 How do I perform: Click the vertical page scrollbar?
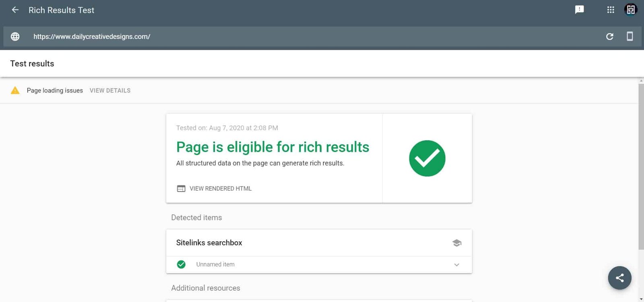pyautogui.click(x=641, y=167)
